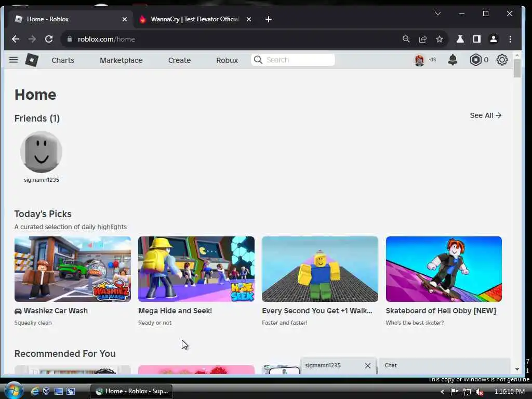Open Every Second +1 Walk game thumbnail
Viewport: 532px width, 399px height.
[320, 269]
